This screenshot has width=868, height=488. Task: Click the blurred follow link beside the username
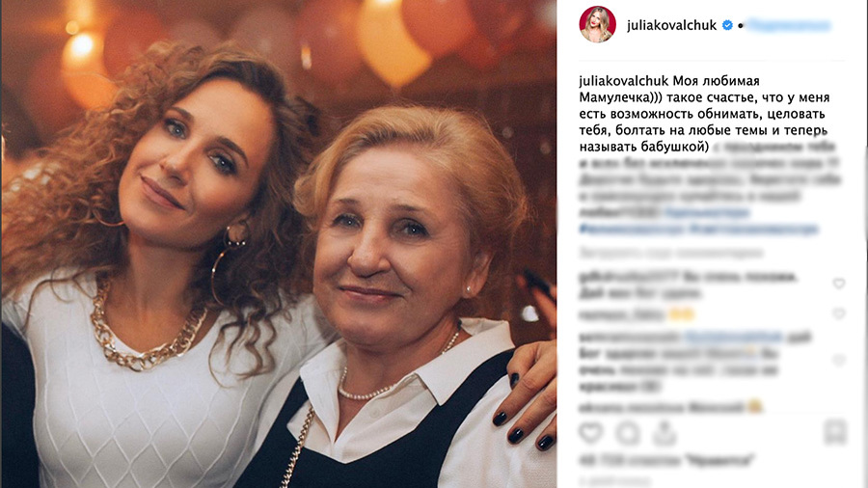[x=789, y=25]
